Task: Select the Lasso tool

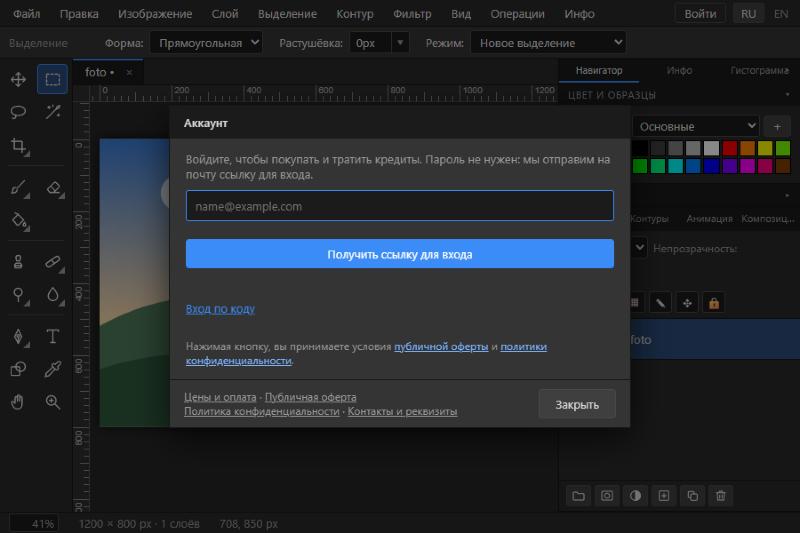Action: (x=18, y=112)
